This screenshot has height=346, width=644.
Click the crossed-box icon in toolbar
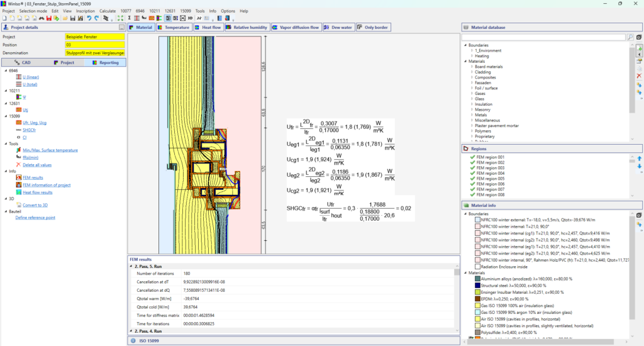point(183,18)
